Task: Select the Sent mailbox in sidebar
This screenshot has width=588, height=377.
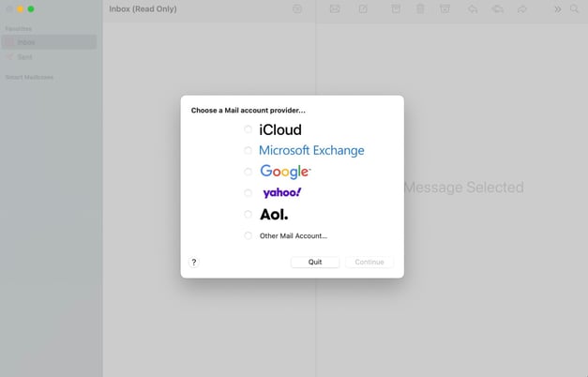Action: (x=49, y=57)
